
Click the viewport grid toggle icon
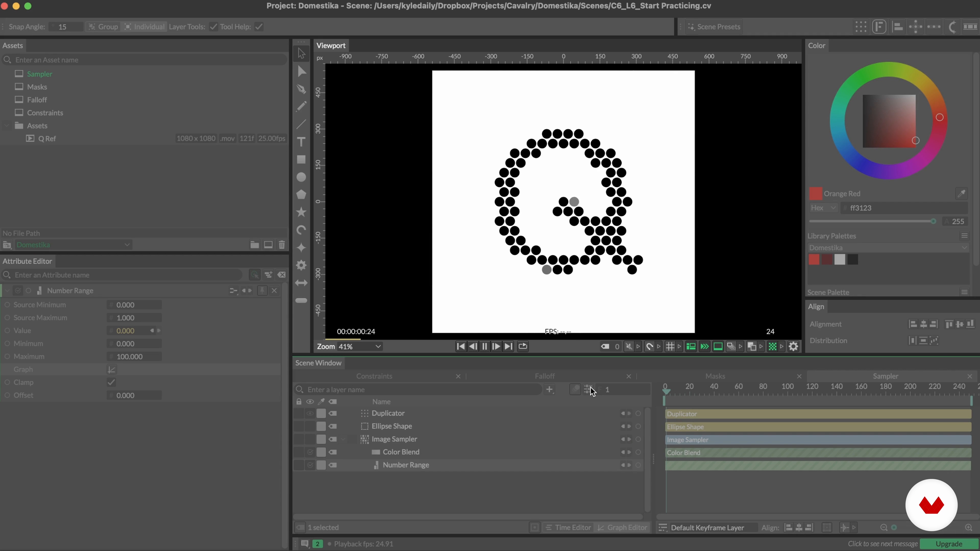670,346
